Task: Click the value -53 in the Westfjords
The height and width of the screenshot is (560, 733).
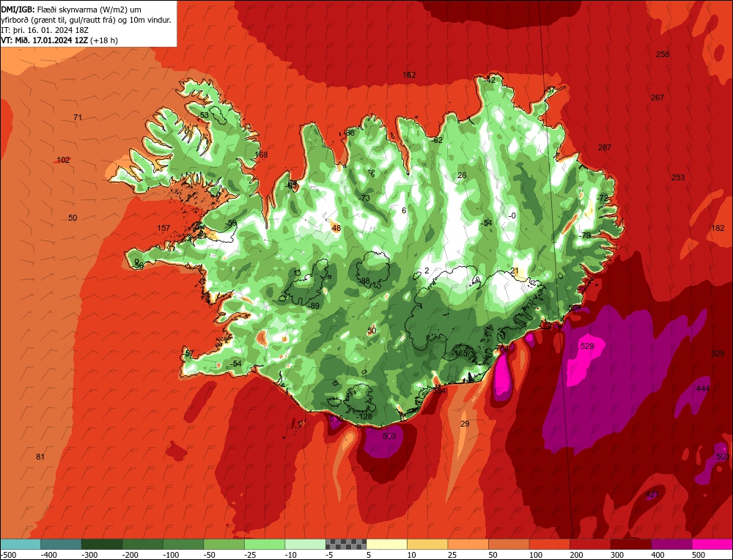Action: [x=203, y=115]
